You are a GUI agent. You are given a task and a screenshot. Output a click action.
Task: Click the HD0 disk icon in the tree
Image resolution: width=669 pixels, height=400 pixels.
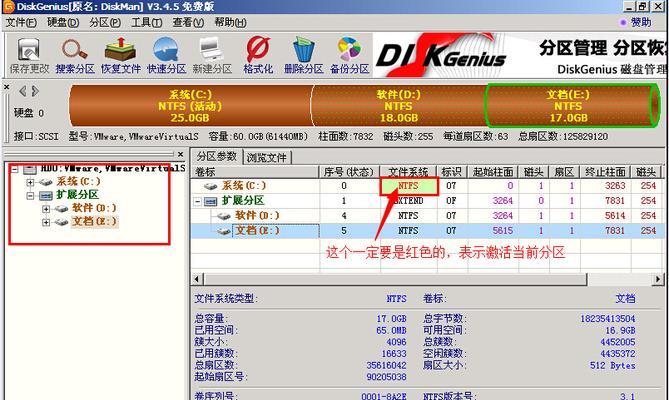point(29,169)
